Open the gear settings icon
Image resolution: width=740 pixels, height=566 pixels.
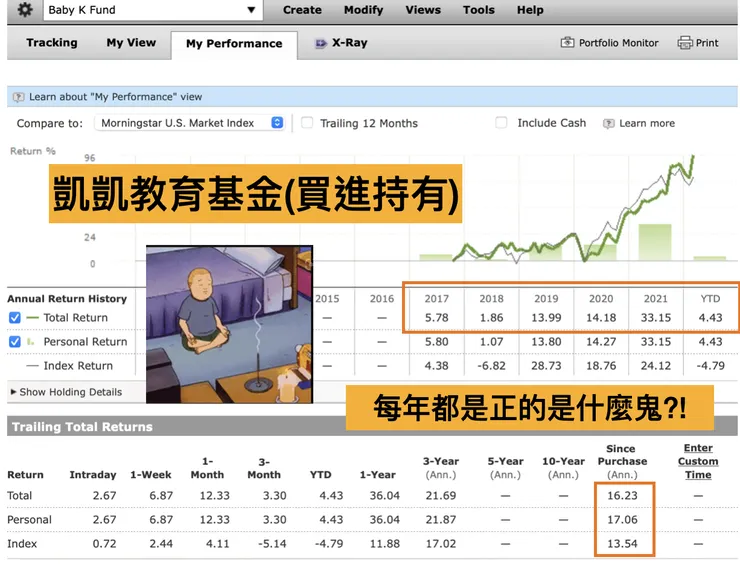(x=25, y=9)
